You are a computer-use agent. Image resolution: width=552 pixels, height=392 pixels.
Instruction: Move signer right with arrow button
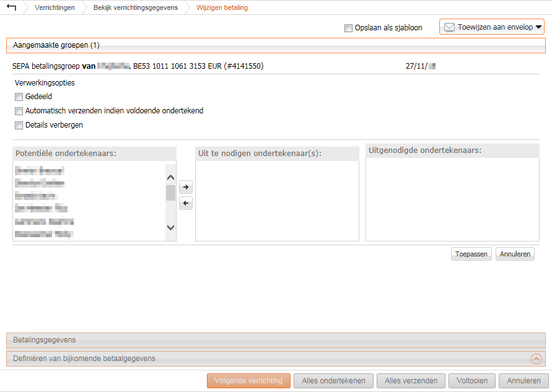[185, 186]
